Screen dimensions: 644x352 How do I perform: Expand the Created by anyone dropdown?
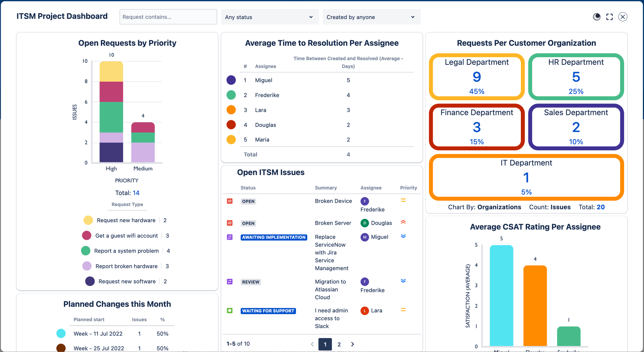pyautogui.click(x=371, y=17)
